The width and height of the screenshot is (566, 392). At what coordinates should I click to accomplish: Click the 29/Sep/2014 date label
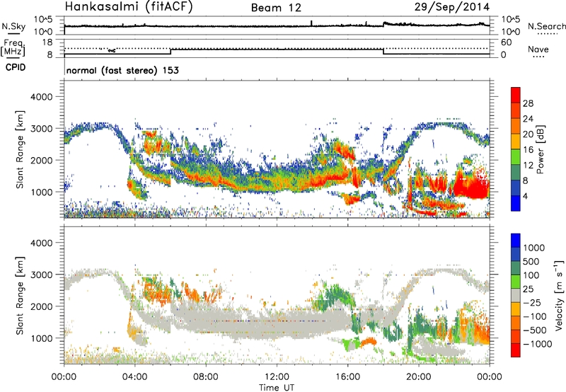pyautogui.click(x=451, y=7)
